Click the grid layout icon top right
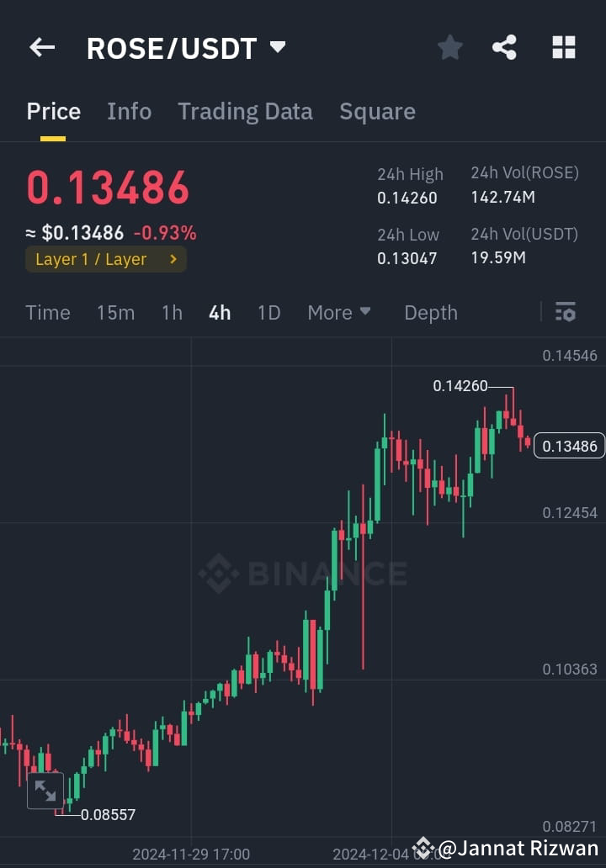This screenshot has height=868, width=606. [x=562, y=48]
